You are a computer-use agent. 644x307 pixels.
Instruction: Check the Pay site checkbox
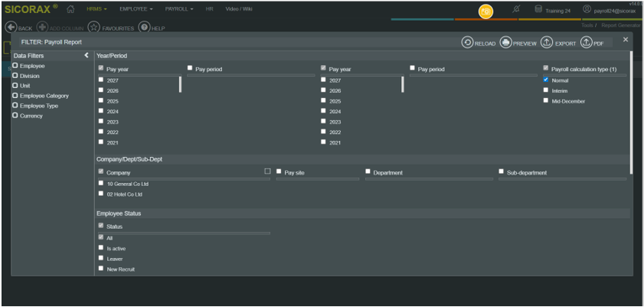coord(279,171)
